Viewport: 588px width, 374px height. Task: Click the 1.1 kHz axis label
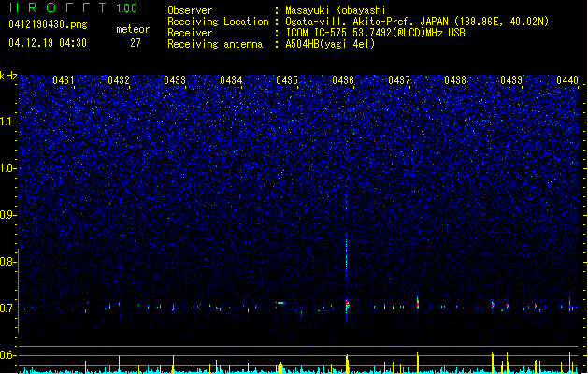(x=7, y=122)
